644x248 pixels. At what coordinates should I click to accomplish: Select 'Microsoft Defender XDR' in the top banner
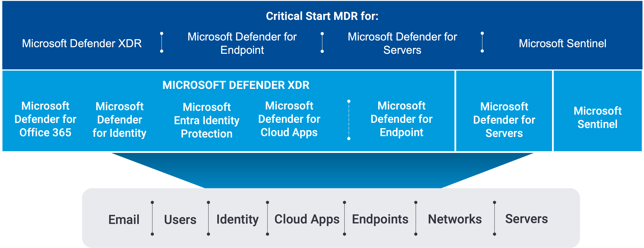(x=82, y=43)
